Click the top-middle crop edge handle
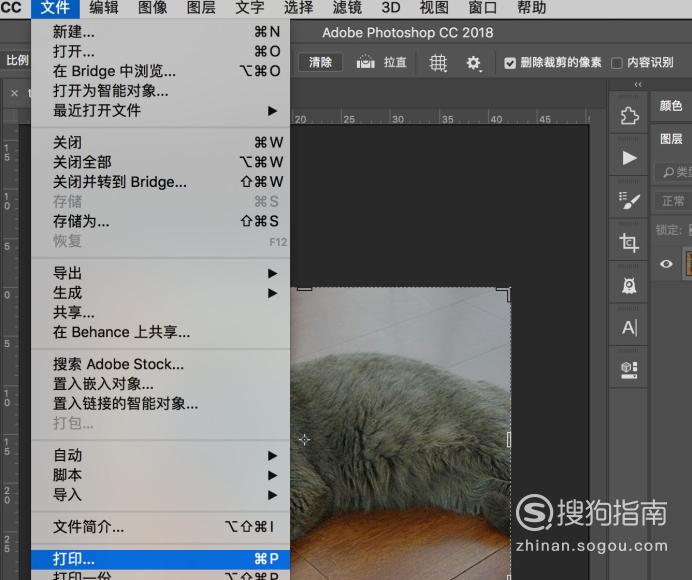The height and width of the screenshot is (580, 692). (304, 289)
